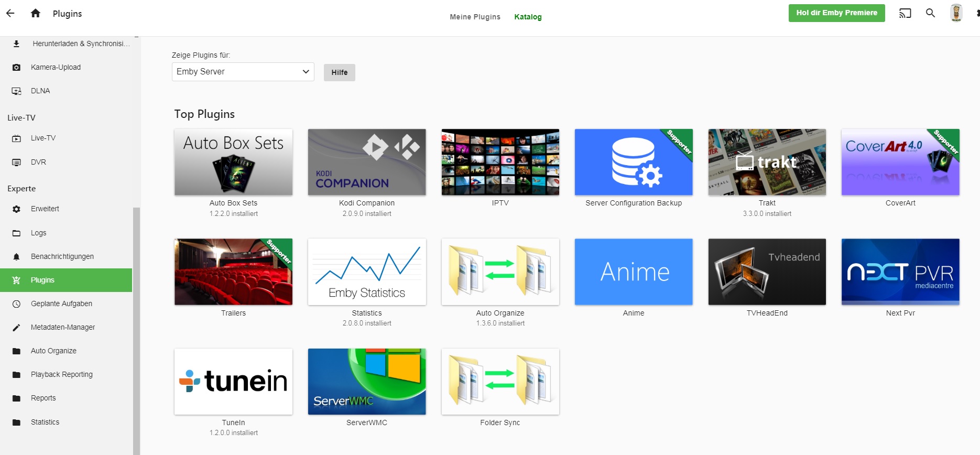Open the IPTV plugin thumbnail

500,162
